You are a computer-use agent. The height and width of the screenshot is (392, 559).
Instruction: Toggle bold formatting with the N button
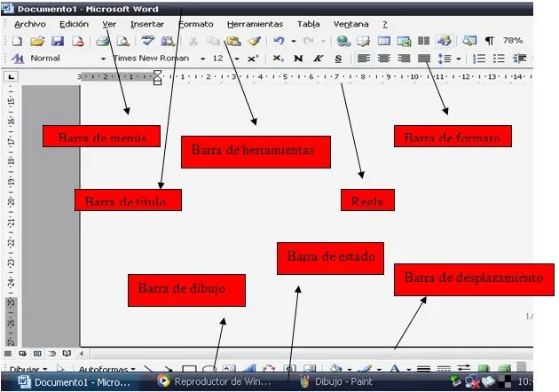(298, 59)
